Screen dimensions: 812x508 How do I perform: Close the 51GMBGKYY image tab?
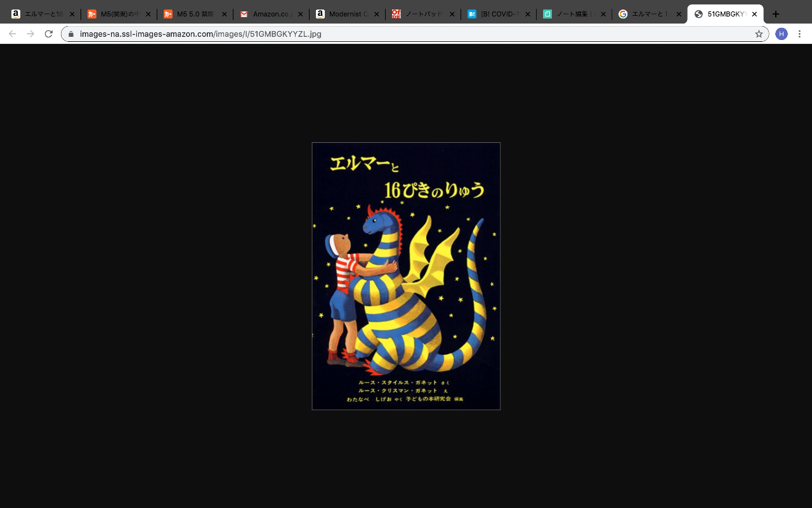click(754, 14)
